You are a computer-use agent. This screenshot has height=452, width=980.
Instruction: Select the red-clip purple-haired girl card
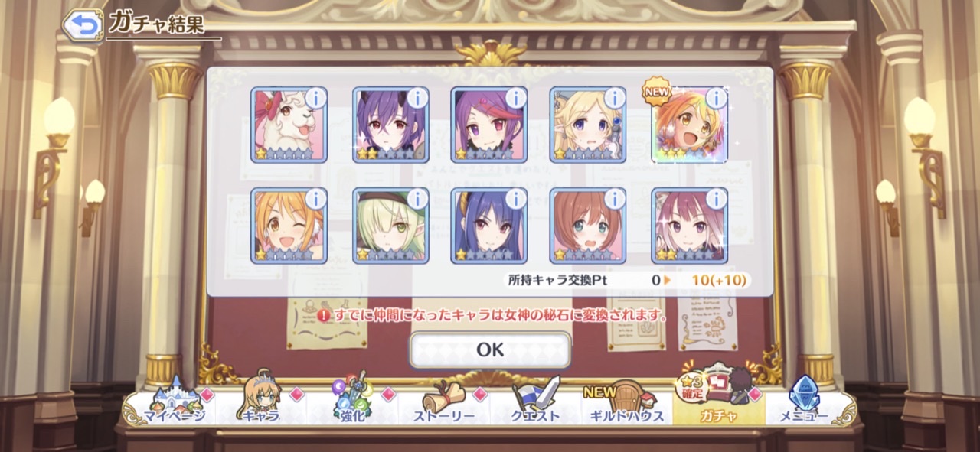[488, 125]
